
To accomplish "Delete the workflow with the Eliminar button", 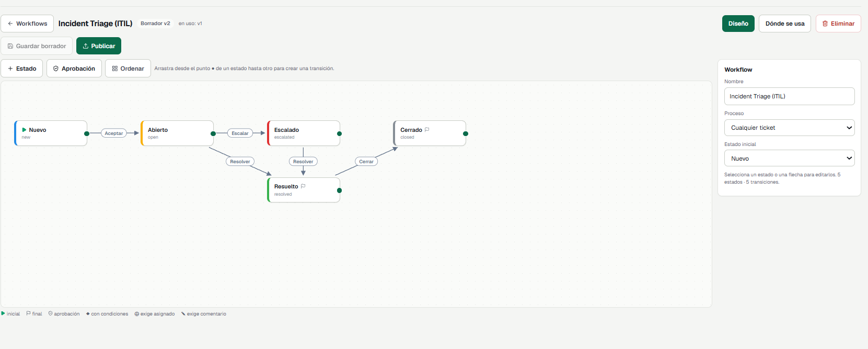I will point(838,24).
